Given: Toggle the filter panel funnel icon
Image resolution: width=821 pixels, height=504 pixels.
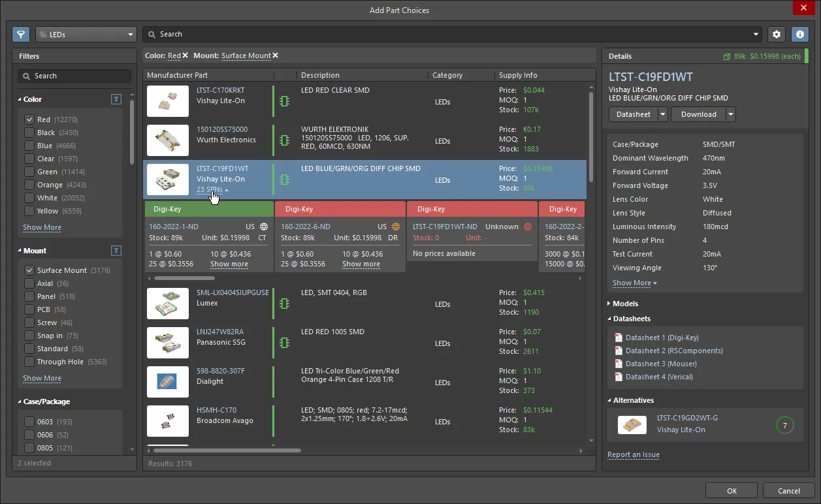Looking at the screenshot, I should tap(21, 35).
